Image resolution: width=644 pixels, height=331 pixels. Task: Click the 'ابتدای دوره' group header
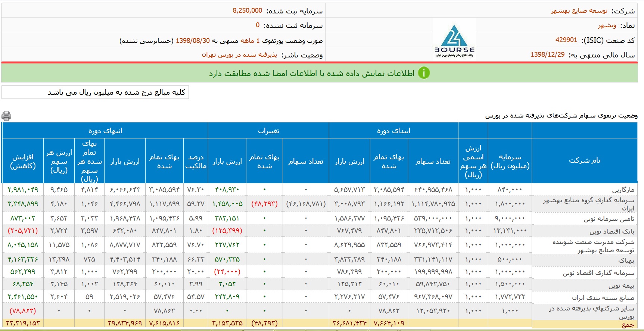coord(393,131)
